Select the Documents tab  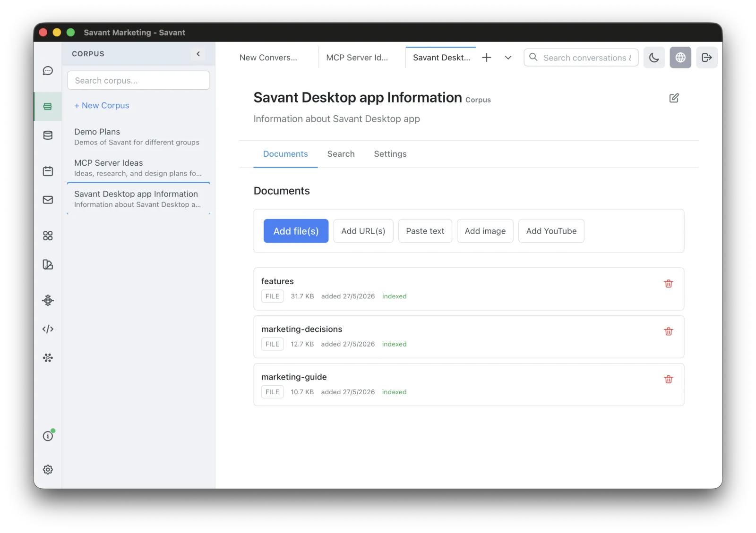click(x=285, y=154)
